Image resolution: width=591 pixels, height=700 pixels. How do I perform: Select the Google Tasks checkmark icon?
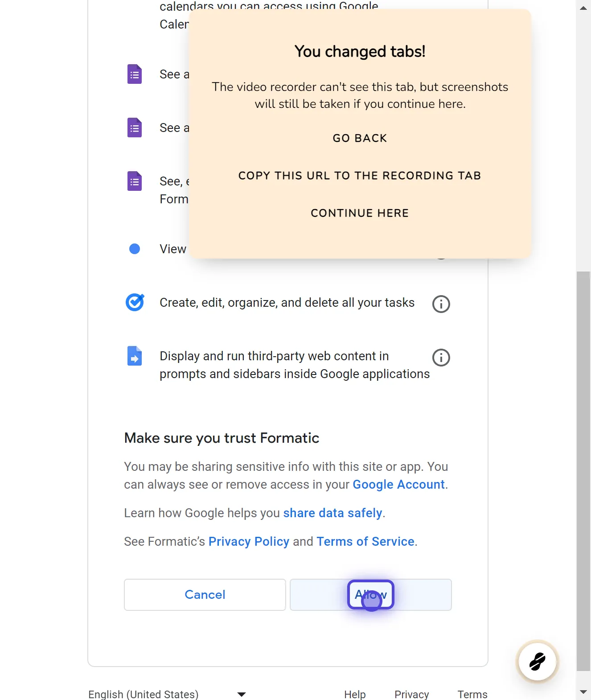(x=135, y=302)
